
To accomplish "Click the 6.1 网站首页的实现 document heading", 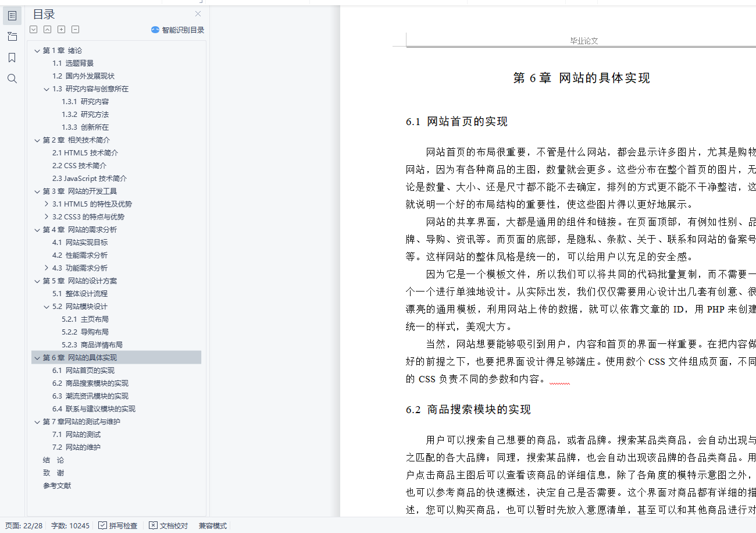I will click(x=457, y=122).
